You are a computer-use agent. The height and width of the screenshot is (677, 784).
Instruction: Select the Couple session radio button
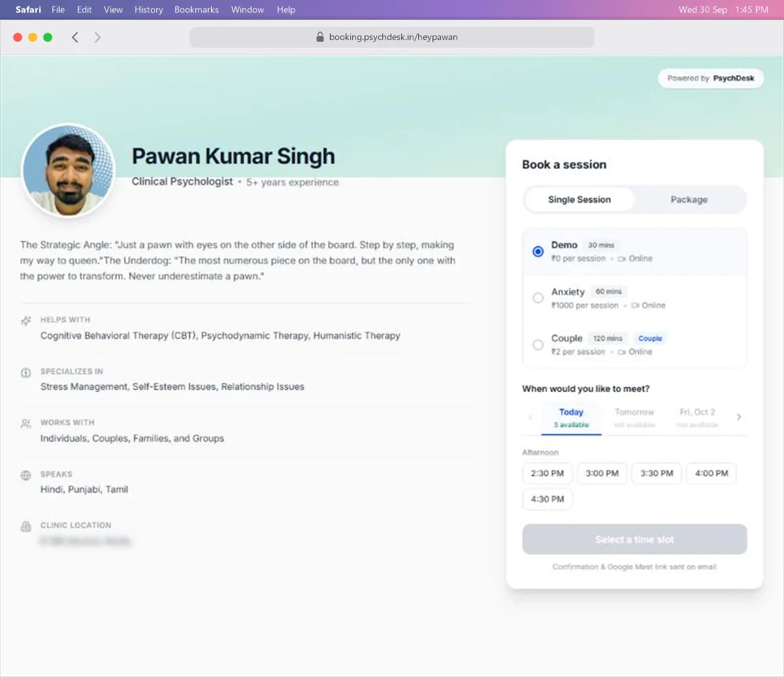pos(538,344)
